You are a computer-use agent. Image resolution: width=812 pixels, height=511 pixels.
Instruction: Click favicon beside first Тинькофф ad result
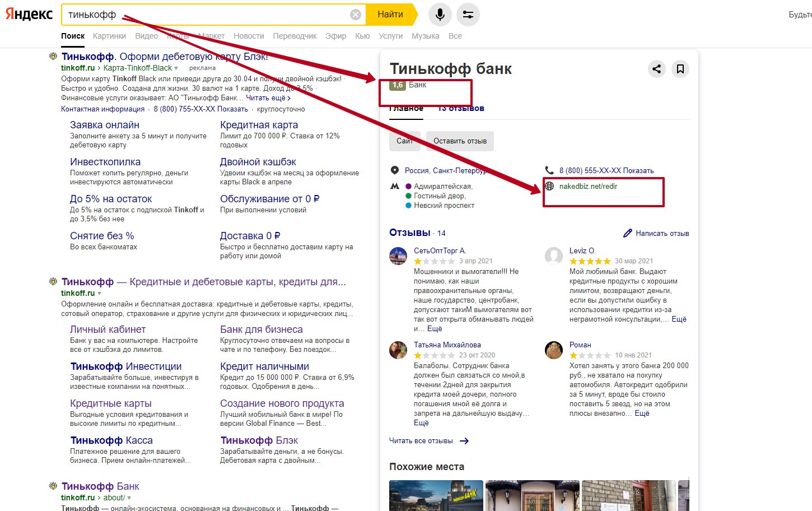(x=53, y=56)
